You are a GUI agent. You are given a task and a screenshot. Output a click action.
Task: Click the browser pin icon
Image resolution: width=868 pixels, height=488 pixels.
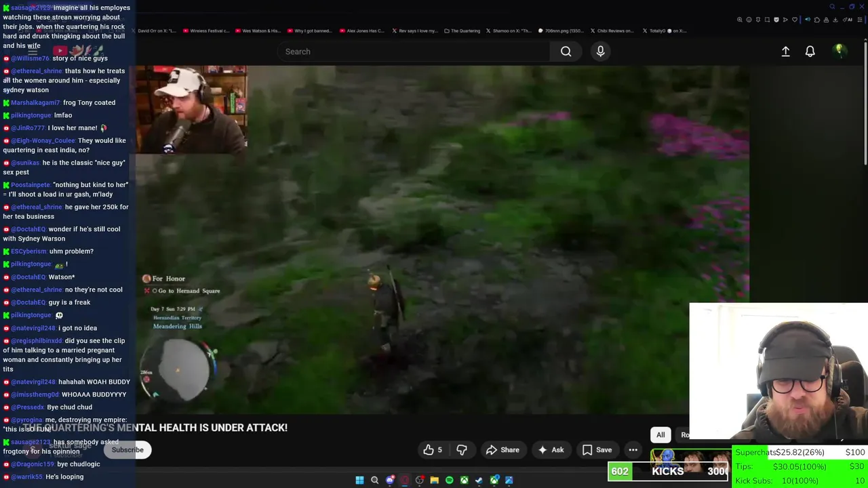(x=758, y=20)
